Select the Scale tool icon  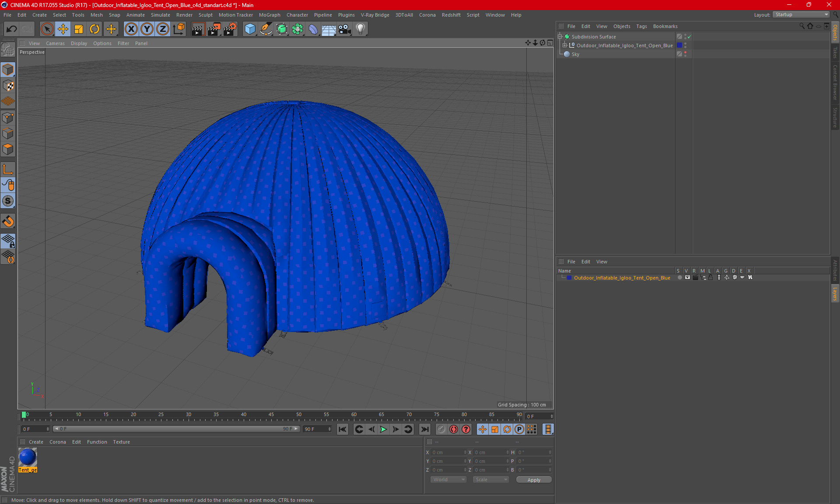[x=79, y=29]
